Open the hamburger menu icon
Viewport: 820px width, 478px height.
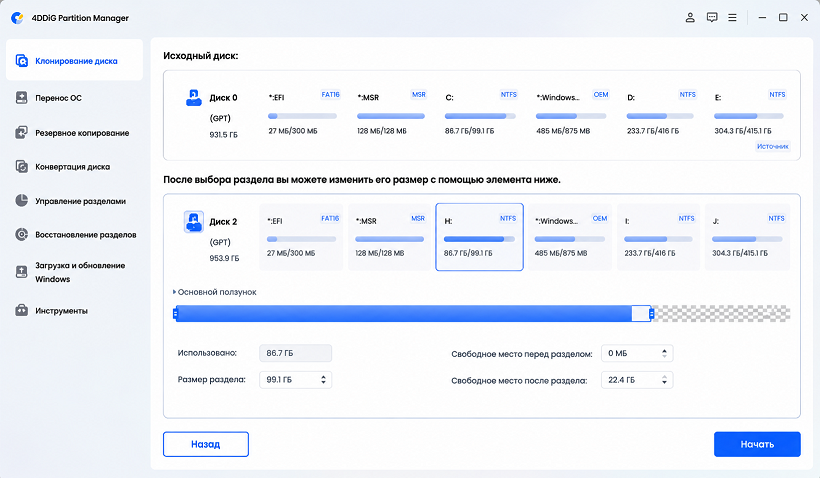(733, 18)
